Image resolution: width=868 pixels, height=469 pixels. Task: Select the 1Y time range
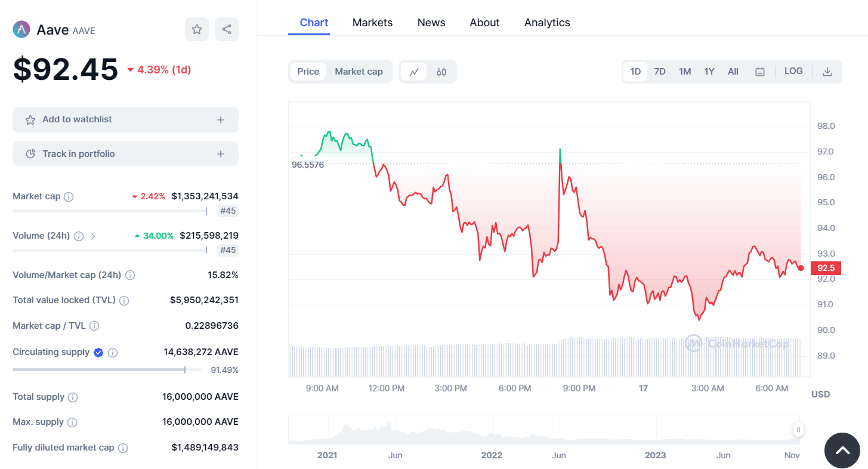(x=709, y=72)
